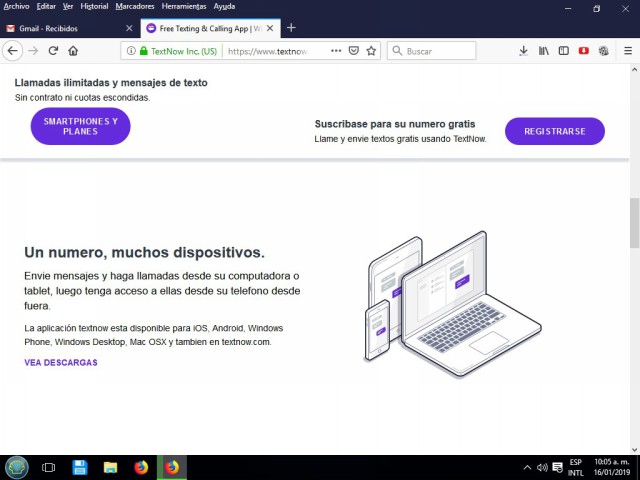This screenshot has width=640, height=480.
Task: Open the Ayuda menu
Action: tap(224, 7)
